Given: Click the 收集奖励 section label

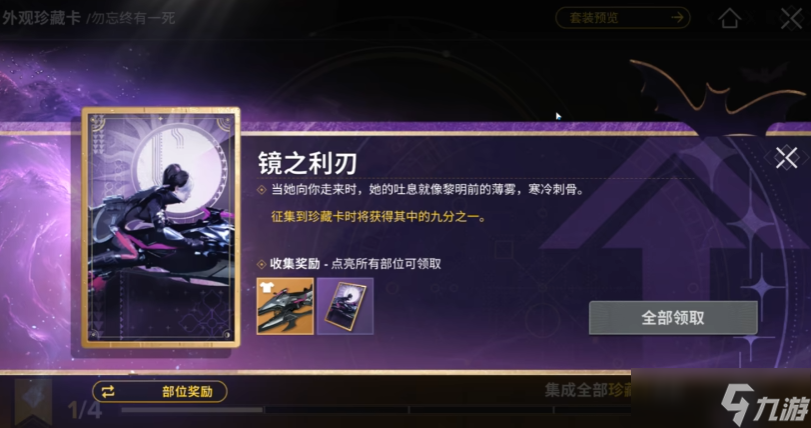Looking at the screenshot, I should coord(290,264).
